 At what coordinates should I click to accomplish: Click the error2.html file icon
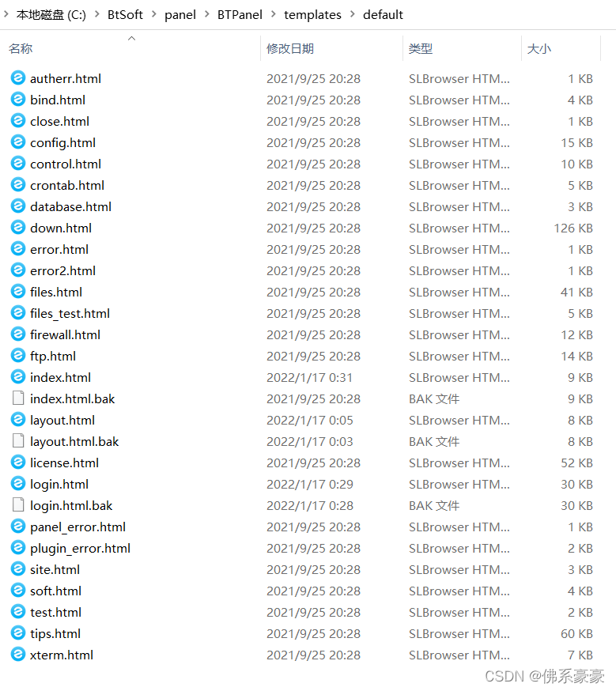point(18,270)
